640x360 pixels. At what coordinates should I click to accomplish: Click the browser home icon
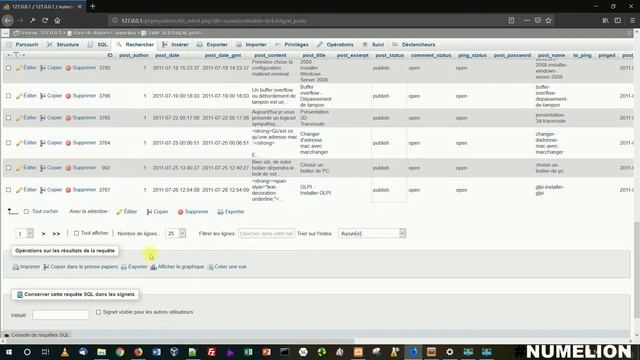[x=58, y=20]
